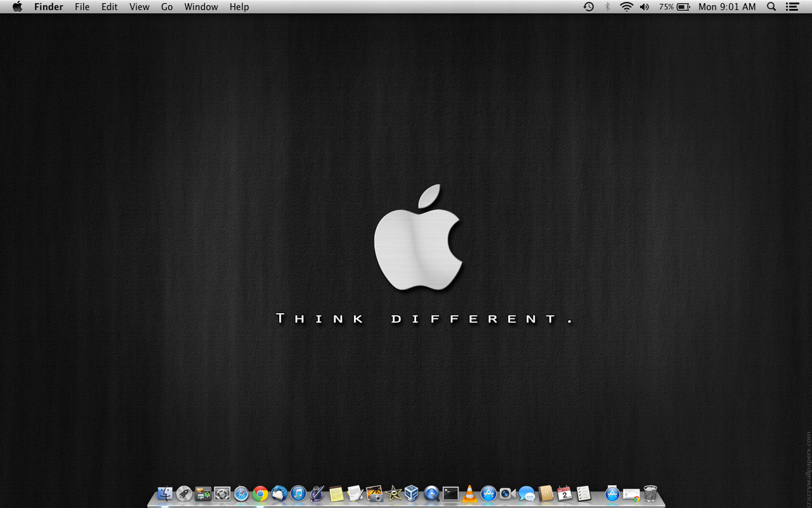This screenshot has height=508, width=812.
Task: Open the Apple menu
Action: tap(17, 7)
